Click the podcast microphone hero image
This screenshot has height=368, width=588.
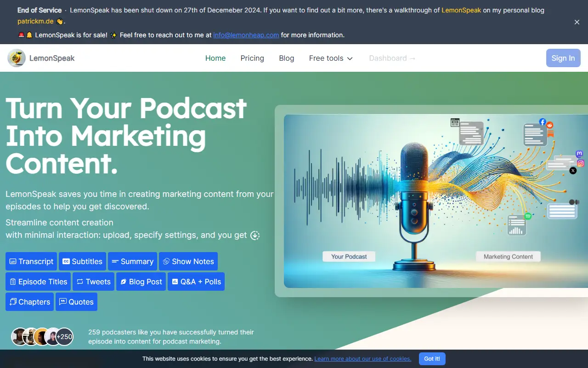pyautogui.click(x=436, y=201)
